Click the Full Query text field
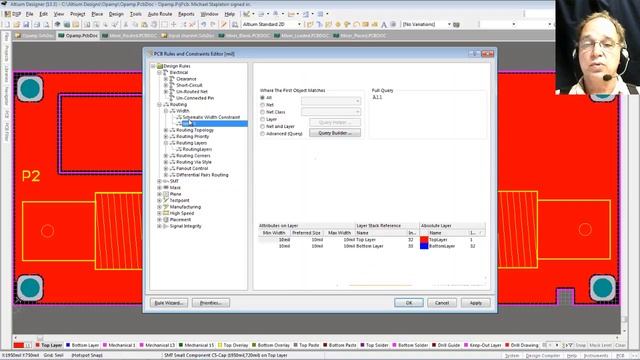 pos(428,115)
